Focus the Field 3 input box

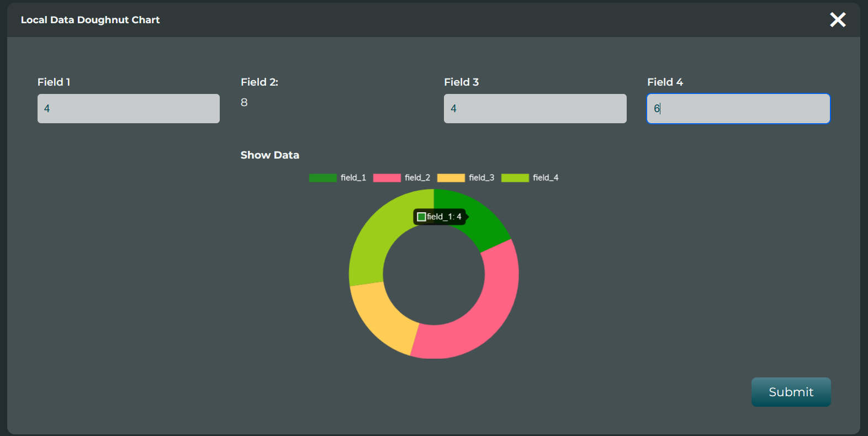[x=534, y=108]
